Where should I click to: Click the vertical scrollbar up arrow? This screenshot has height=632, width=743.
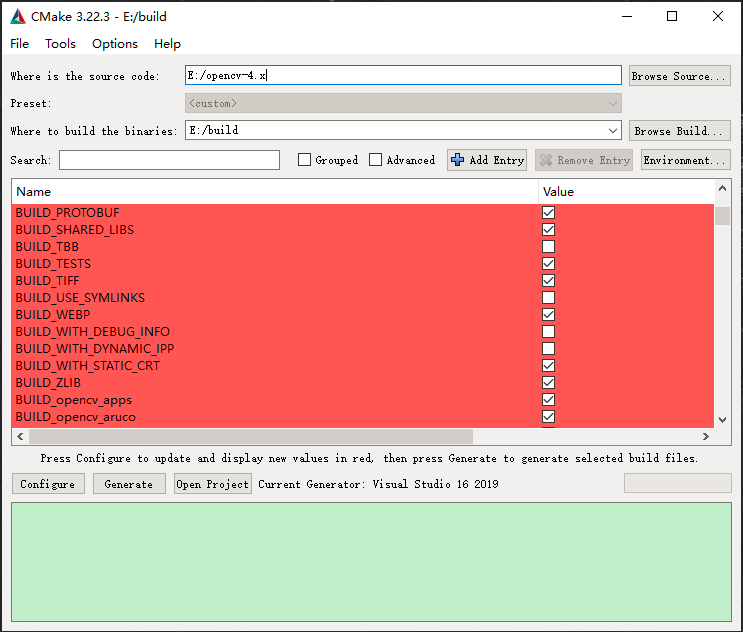tap(722, 188)
